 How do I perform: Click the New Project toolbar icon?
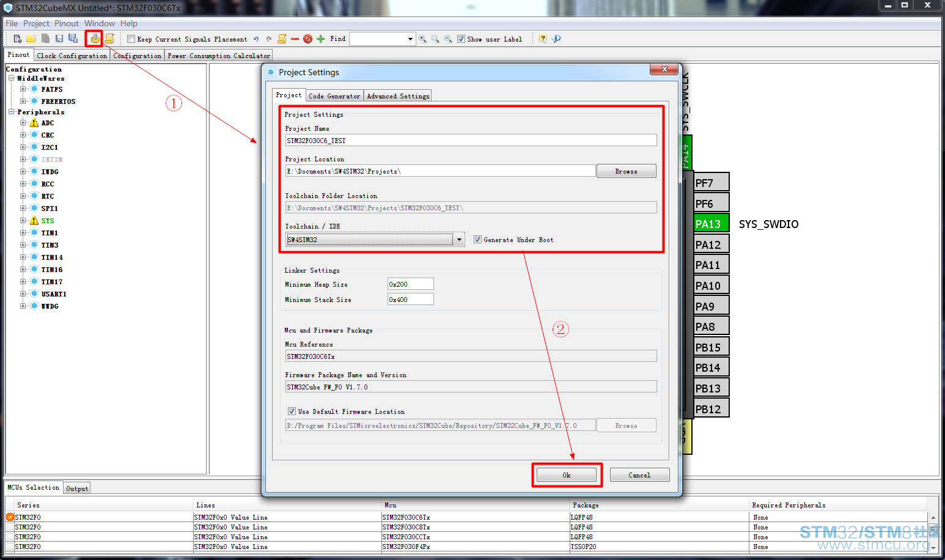coord(18,39)
